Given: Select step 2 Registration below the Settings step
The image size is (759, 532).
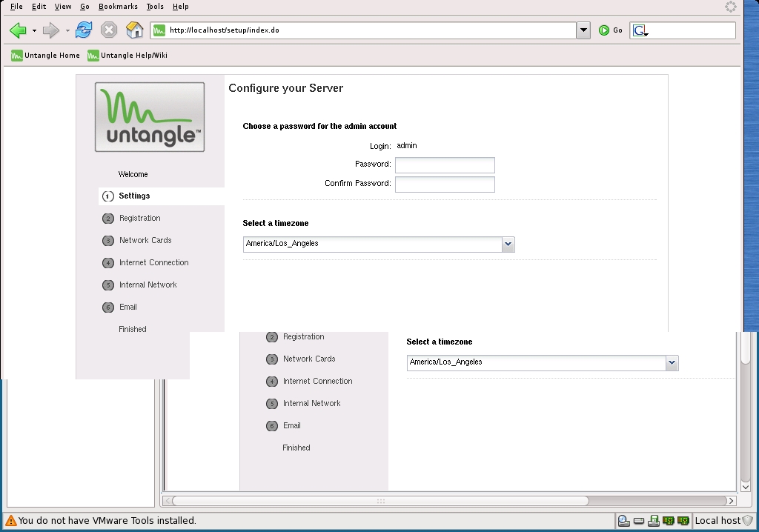Looking at the screenshot, I should coord(131,219).
